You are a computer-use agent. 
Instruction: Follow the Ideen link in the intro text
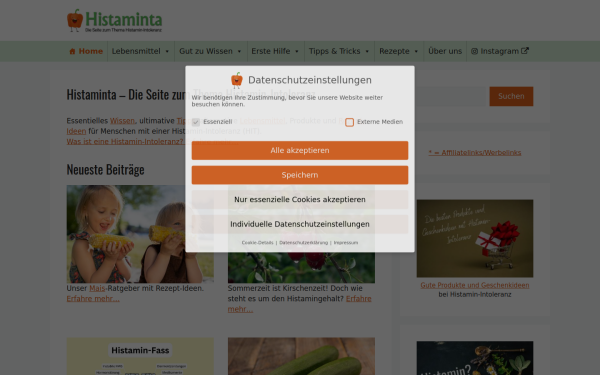(76, 131)
